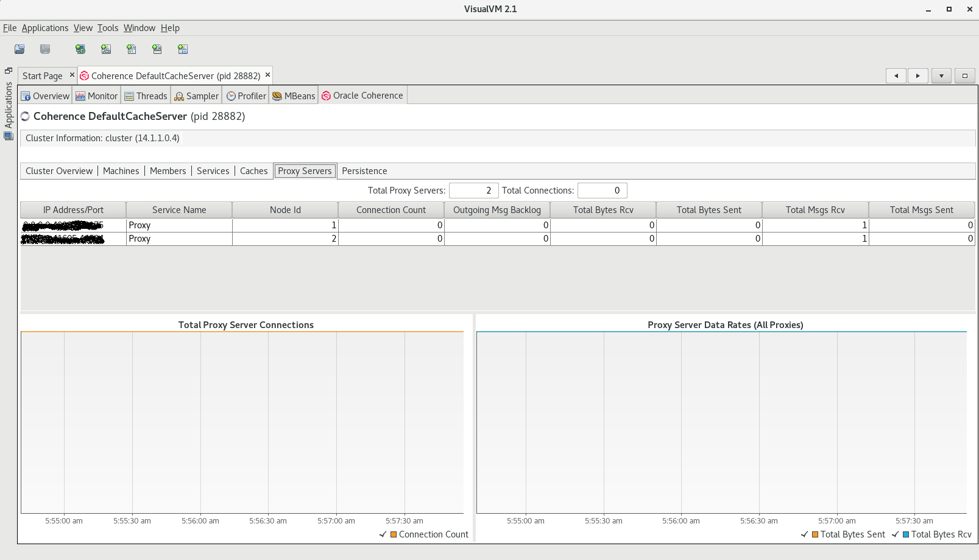The image size is (979, 560).
Task: Select the Proxy Servers sub-tab
Action: [305, 171]
